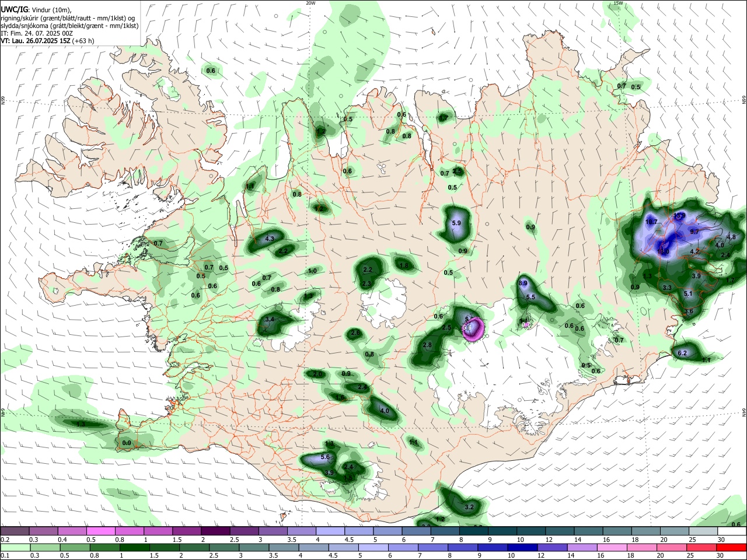Click the 'VT: Lau. 26.07.2025 15Z (+63 h)' line

[47, 41]
